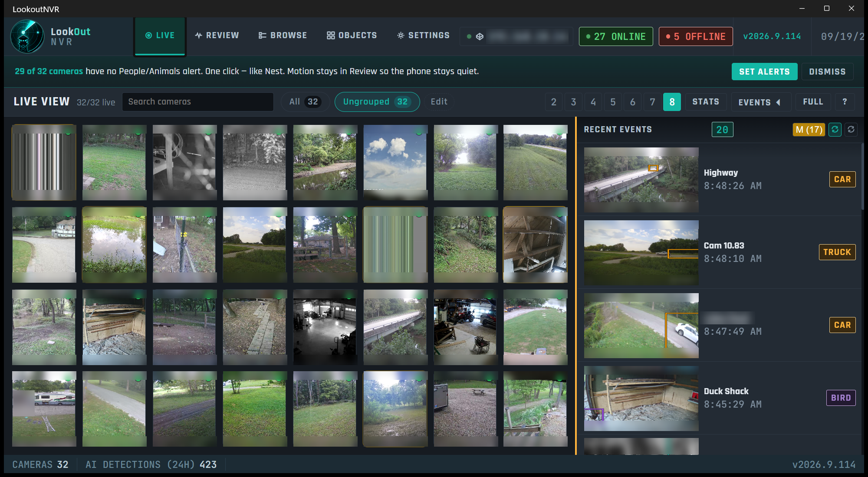
Task: Set the grid to 6 columns
Action: point(633,102)
